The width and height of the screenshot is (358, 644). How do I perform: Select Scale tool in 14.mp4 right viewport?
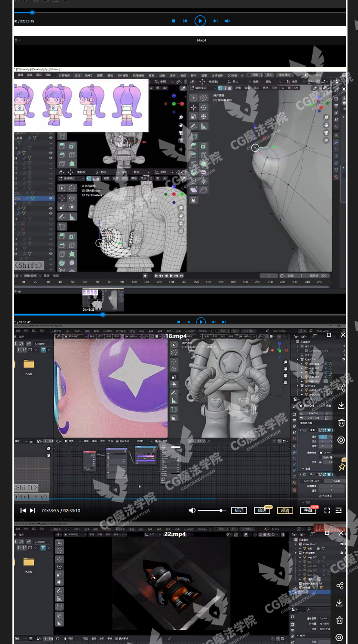click(194, 116)
